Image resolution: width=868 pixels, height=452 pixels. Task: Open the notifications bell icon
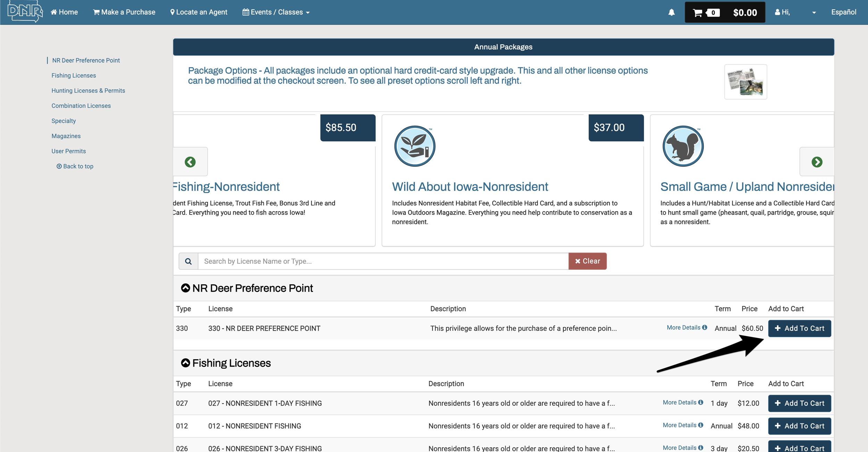(671, 12)
